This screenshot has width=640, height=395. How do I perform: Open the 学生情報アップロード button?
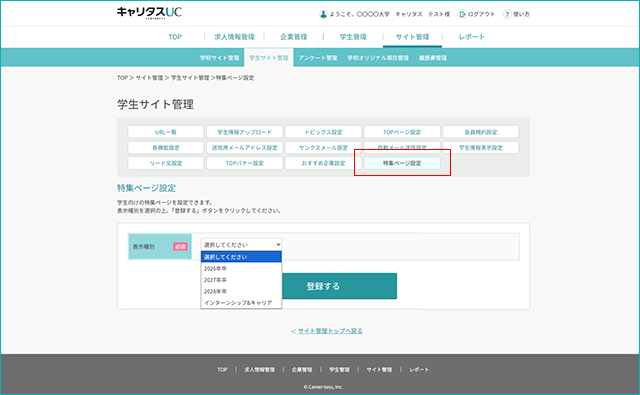point(244,132)
